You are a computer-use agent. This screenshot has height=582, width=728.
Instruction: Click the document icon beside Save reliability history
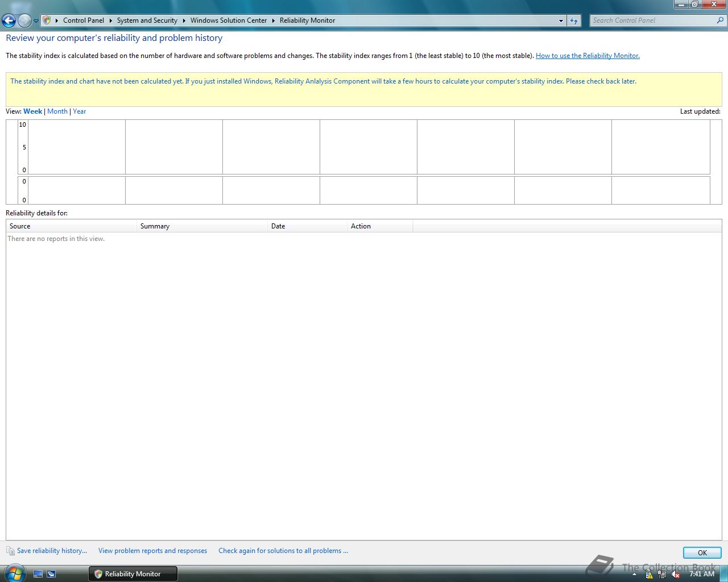pos(10,551)
